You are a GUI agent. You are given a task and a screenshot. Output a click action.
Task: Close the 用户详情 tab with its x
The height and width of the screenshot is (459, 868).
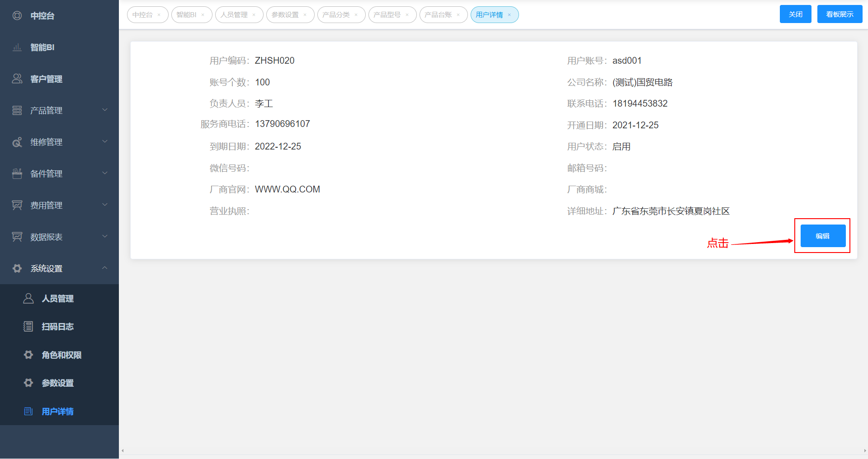[x=509, y=15]
